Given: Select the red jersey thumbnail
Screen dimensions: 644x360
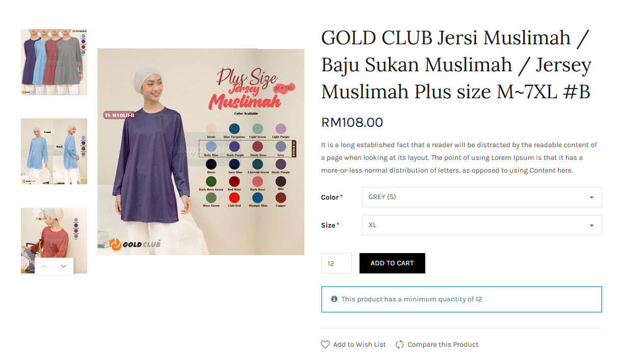Looking at the screenshot, I should [54, 240].
